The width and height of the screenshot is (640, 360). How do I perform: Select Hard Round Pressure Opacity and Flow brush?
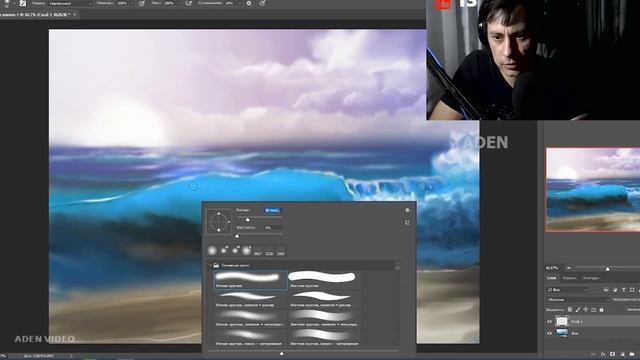pos(324,337)
